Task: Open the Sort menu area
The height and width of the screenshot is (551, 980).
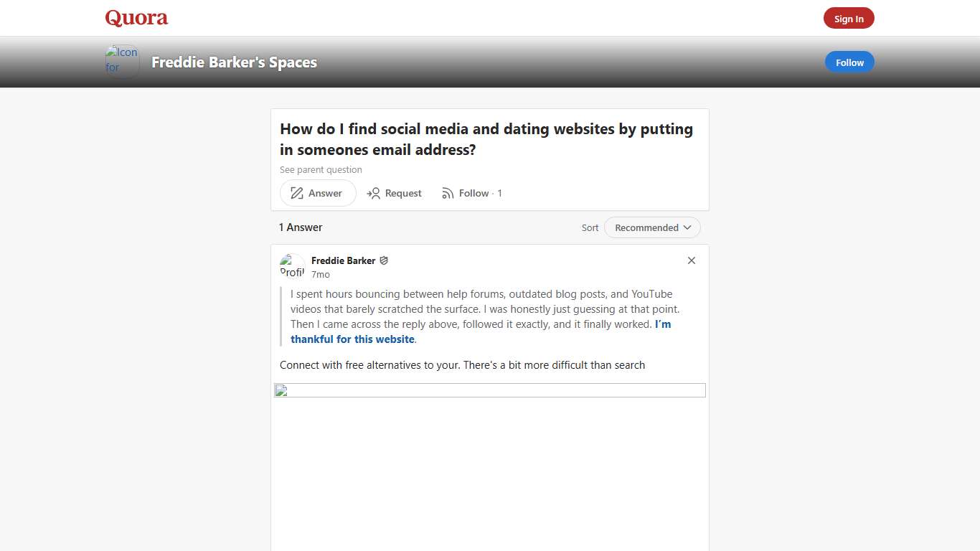Action: [x=589, y=227]
